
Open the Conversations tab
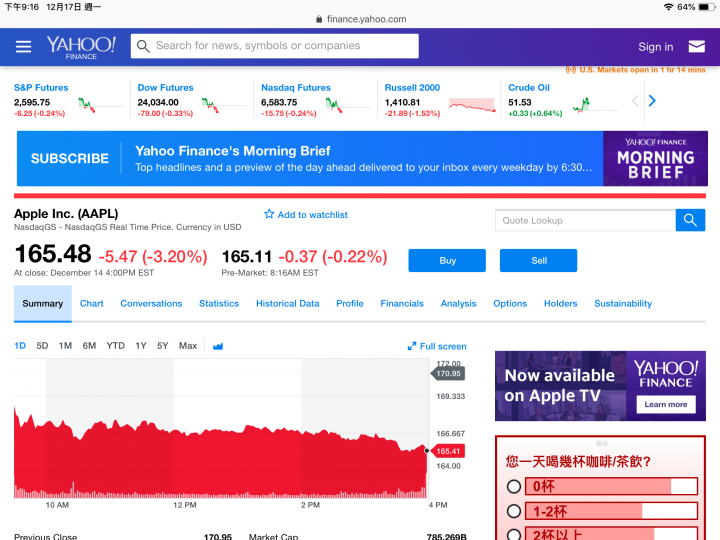pos(151,304)
